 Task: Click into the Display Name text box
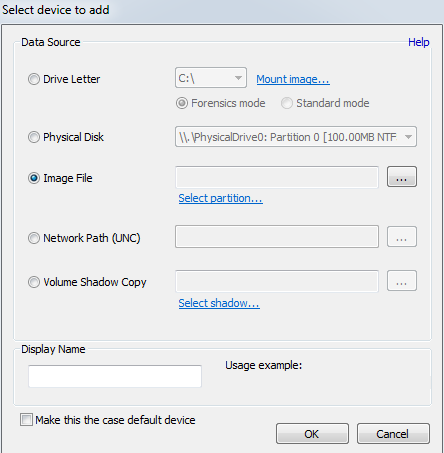pos(115,376)
